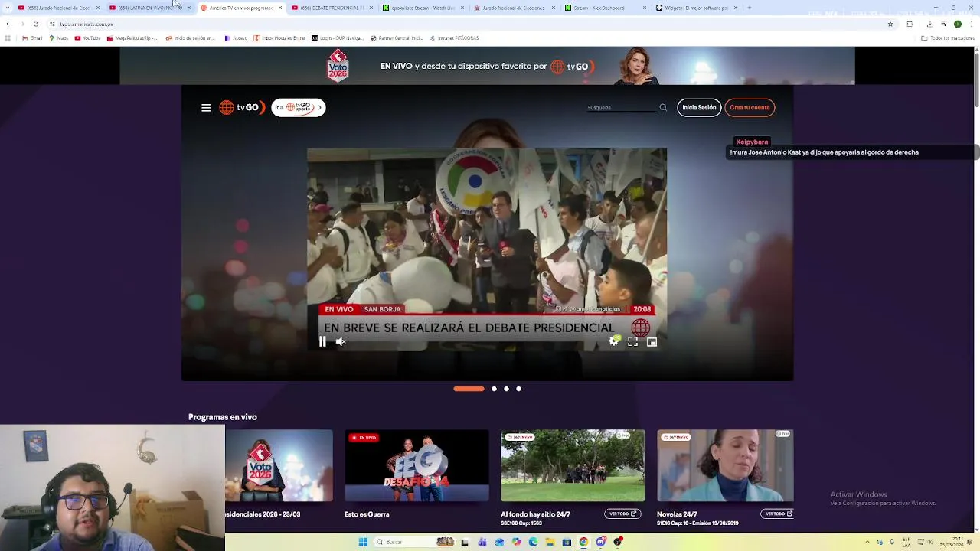Open Google Chrome from the taskbar
This screenshot has width=980, height=551.
583,542
